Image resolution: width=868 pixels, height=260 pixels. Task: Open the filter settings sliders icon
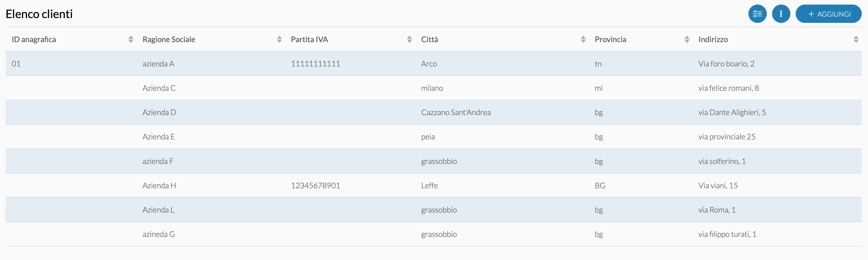(757, 14)
